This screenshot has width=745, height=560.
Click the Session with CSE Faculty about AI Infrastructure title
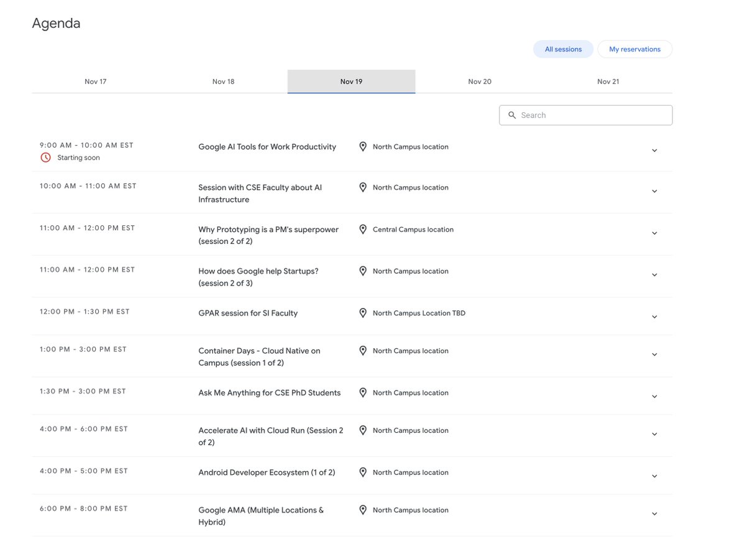[x=260, y=194]
